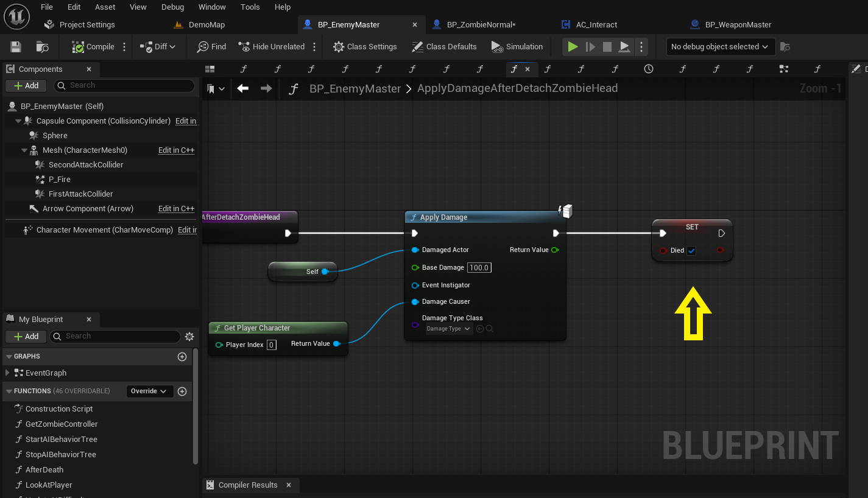Open Find in the blueprint toolbar
Screen dimensions: 868x498
tap(211, 47)
